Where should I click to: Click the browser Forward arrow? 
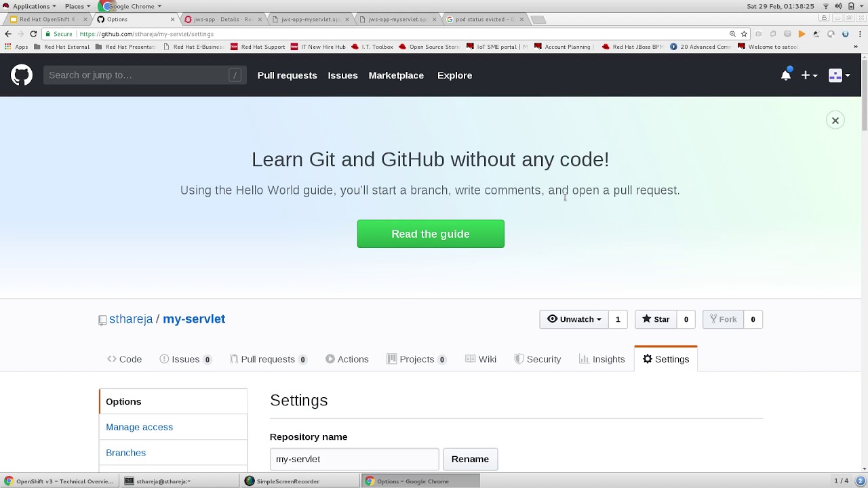20,34
